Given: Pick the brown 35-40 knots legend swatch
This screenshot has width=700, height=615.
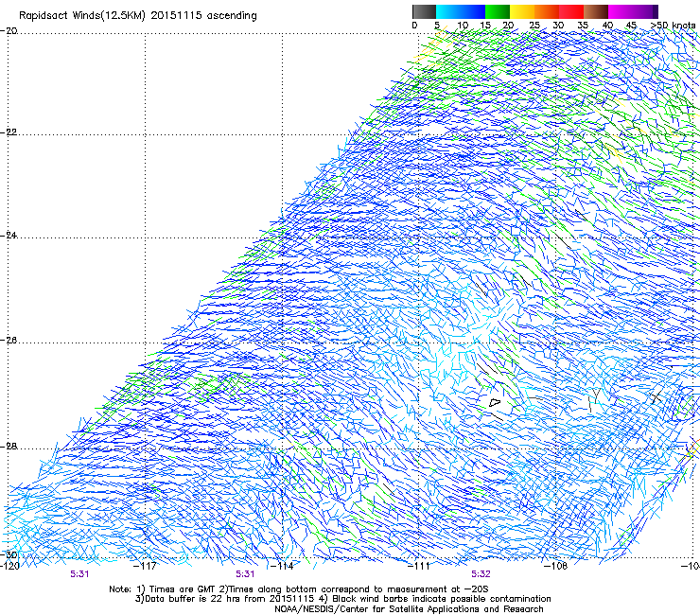Looking at the screenshot, I should (596, 11).
